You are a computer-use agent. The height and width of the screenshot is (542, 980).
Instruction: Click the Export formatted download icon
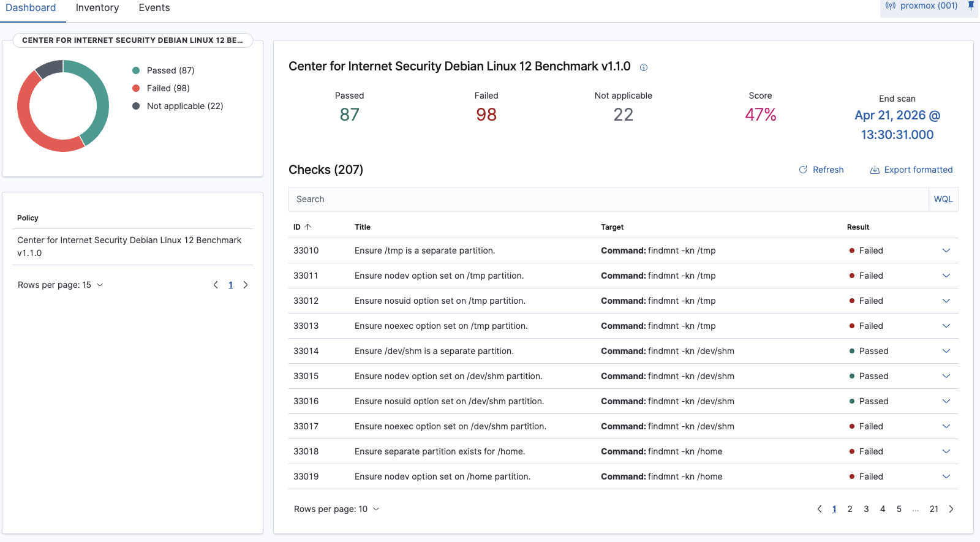875,170
